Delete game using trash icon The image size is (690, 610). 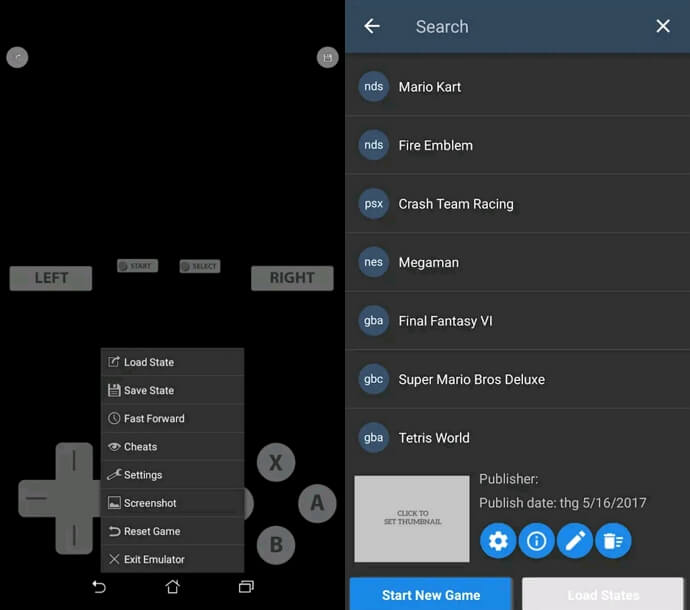(x=613, y=540)
